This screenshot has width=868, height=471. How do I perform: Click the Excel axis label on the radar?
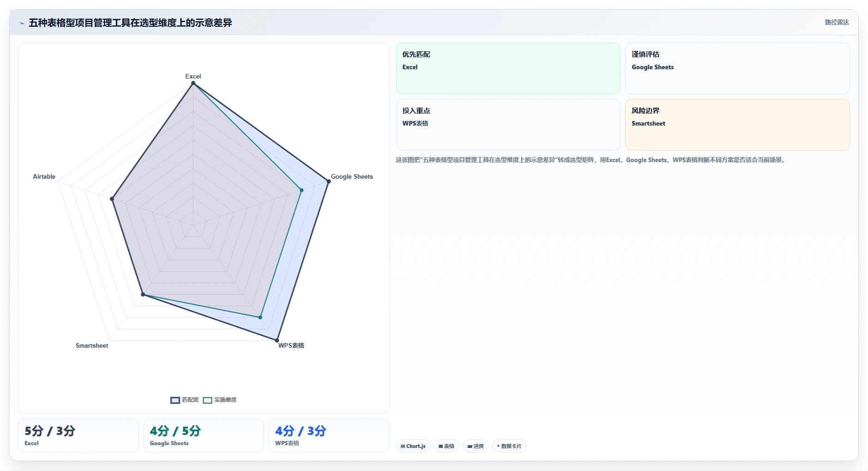click(193, 76)
